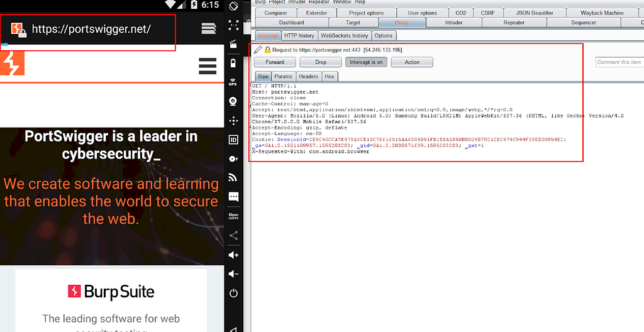Open the screencast clapperboard tool
This screenshot has height=332, width=644.
233,44
